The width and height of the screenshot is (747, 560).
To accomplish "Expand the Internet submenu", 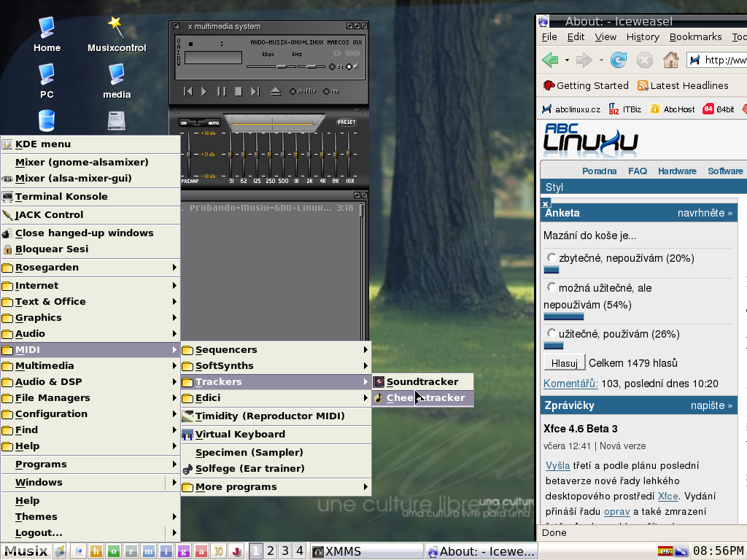I will point(90,285).
